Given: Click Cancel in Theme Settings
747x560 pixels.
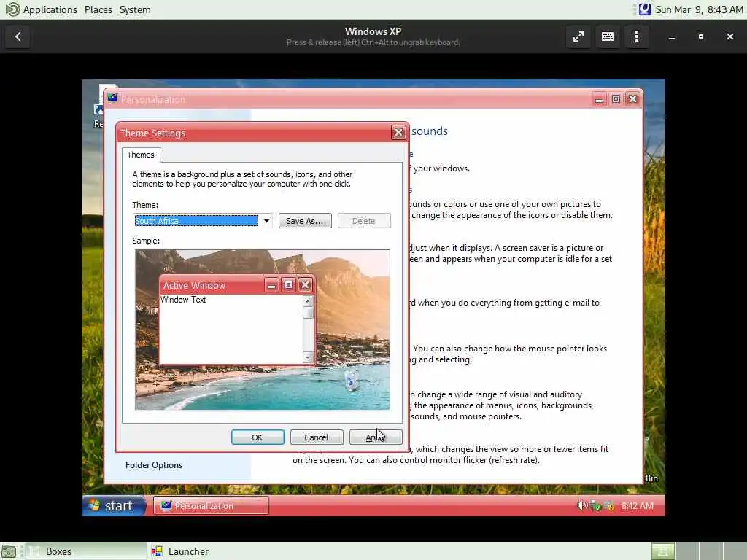Looking at the screenshot, I should click(x=317, y=437).
